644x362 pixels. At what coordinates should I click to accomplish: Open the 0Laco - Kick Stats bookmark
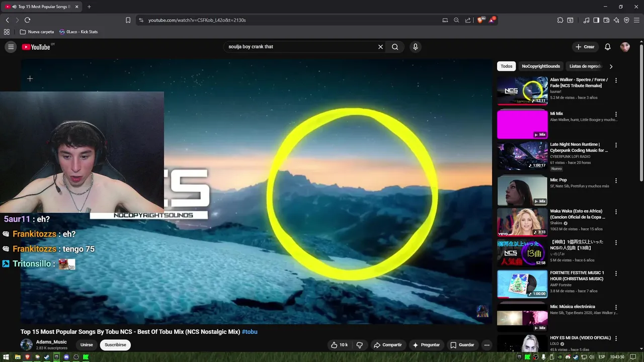pos(78,32)
